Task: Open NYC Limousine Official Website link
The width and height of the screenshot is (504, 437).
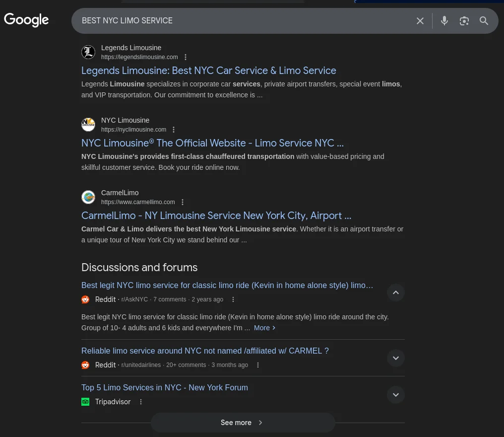Action: tap(212, 143)
